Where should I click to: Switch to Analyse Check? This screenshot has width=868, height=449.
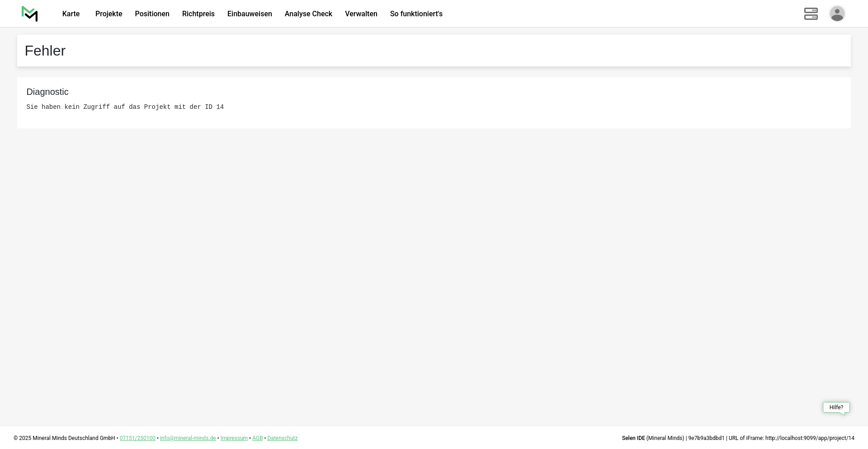308,14
